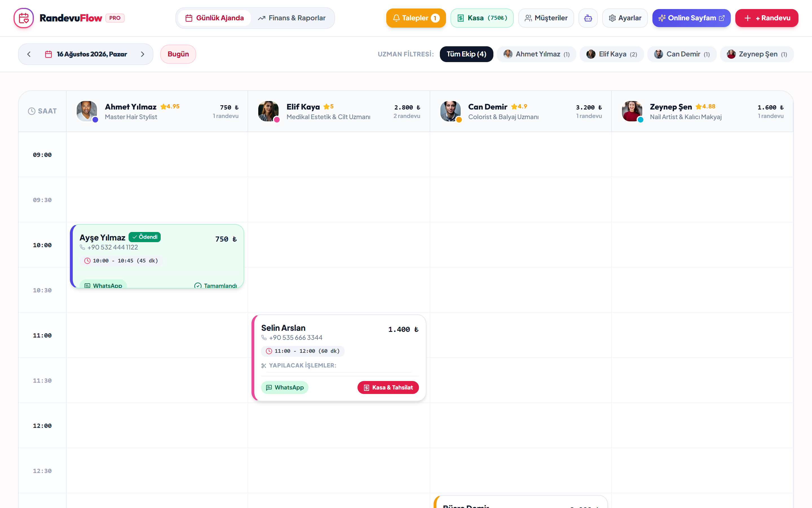Open WhatsApp on Ayşe Yılmaz's appointment card
The height and width of the screenshot is (508, 812).
coord(103,284)
